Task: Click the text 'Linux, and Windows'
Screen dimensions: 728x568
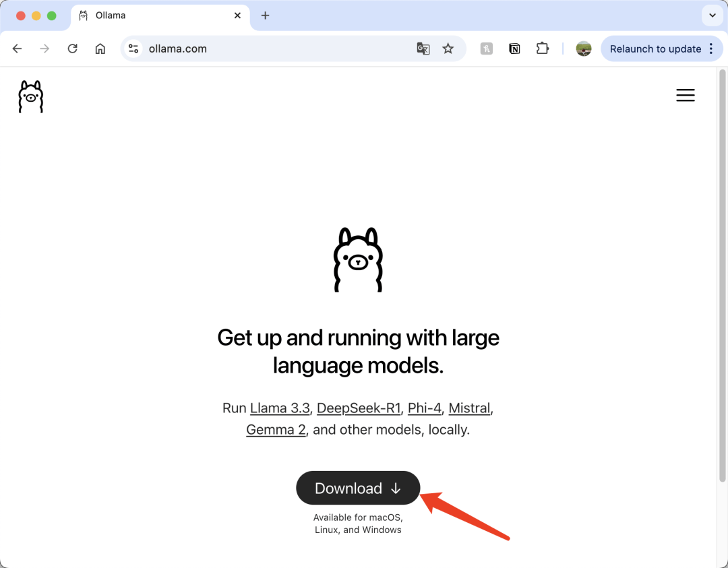Action: [358, 530]
